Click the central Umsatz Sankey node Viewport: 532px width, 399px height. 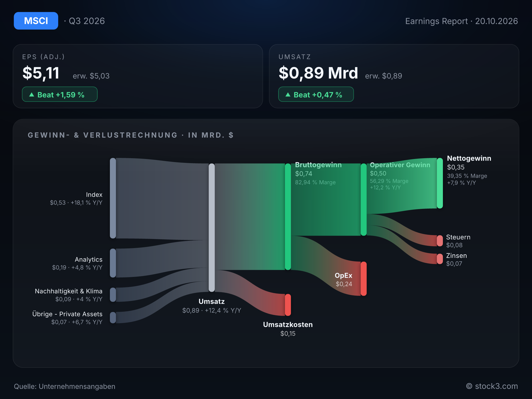[x=212, y=228]
